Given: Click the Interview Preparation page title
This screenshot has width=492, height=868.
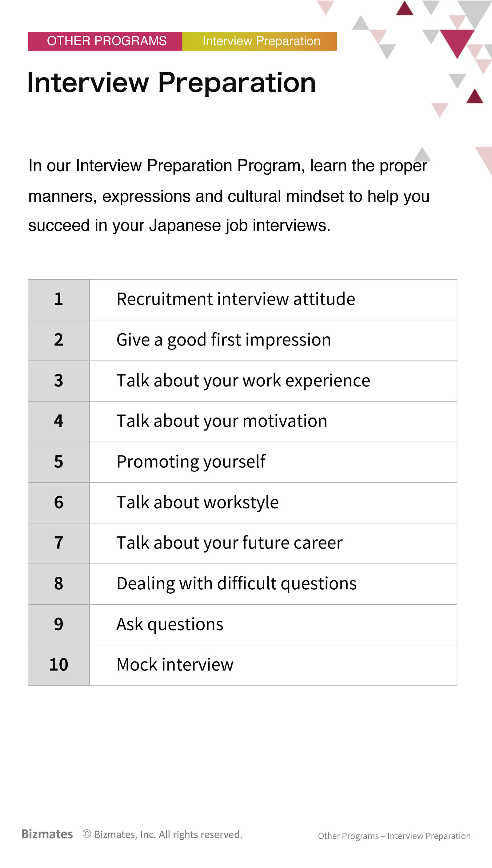Looking at the screenshot, I should [x=171, y=83].
